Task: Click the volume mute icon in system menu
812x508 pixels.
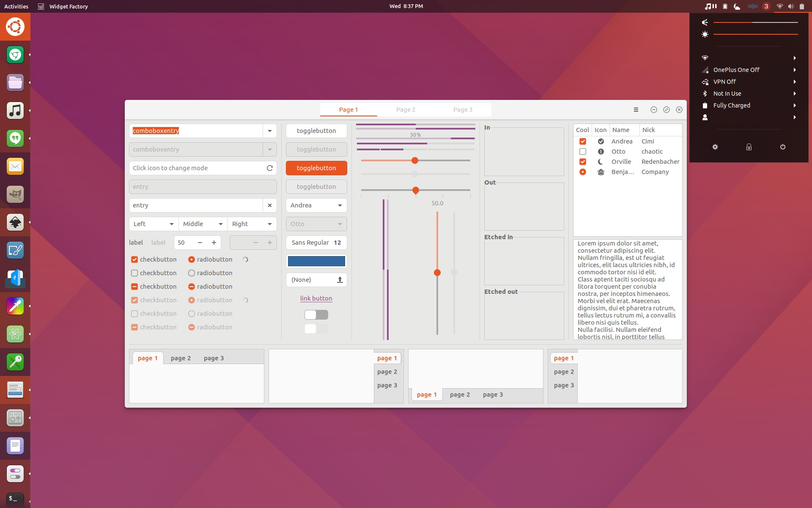Action: [x=705, y=22]
